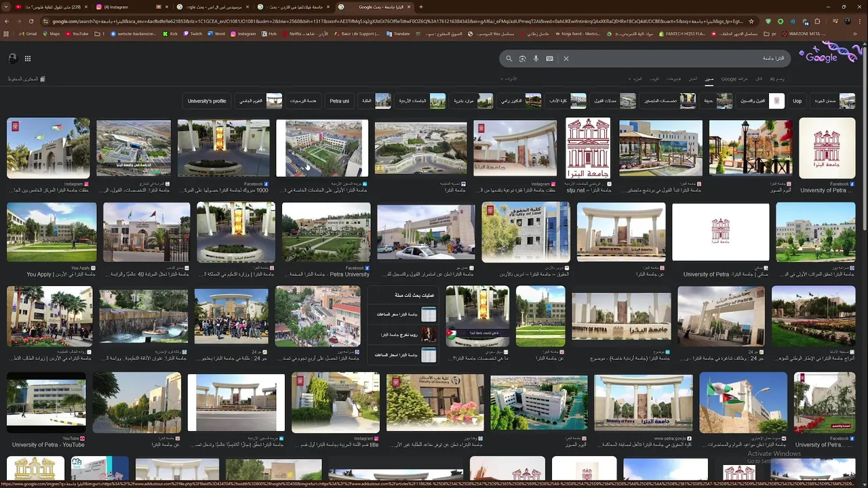Open Google Lens image search
The height and width of the screenshot is (488, 868).
522,59
